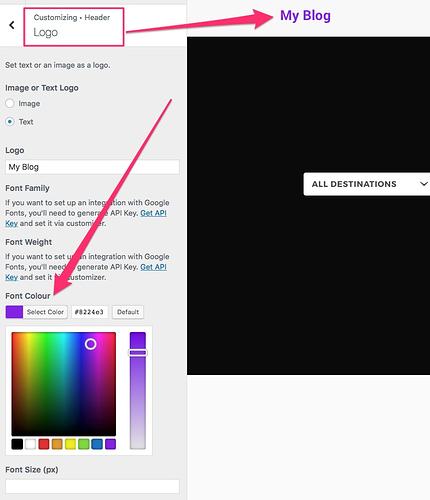Pick the yellow palette swatch
The width and height of the screenshot is (430, 500).
click(x=70, y=444)
